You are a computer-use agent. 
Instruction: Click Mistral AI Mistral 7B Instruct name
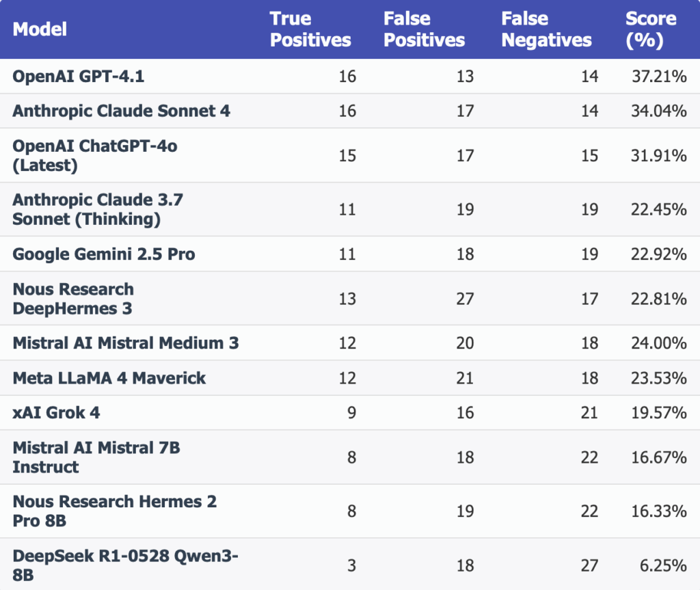pos(96,457)
